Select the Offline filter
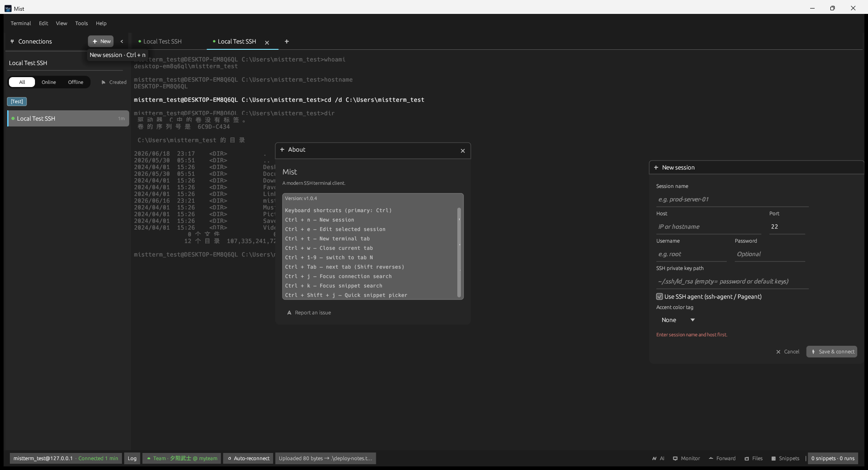This screenshot has width=868, height=470. click(76, 82)
